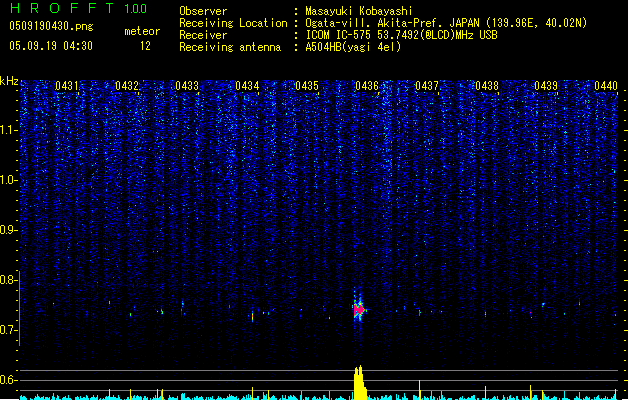The height and width of the screenshot is (400, 629).
Task: Select the 0.6 kHz axis label
Action: [x=10, y=380]
